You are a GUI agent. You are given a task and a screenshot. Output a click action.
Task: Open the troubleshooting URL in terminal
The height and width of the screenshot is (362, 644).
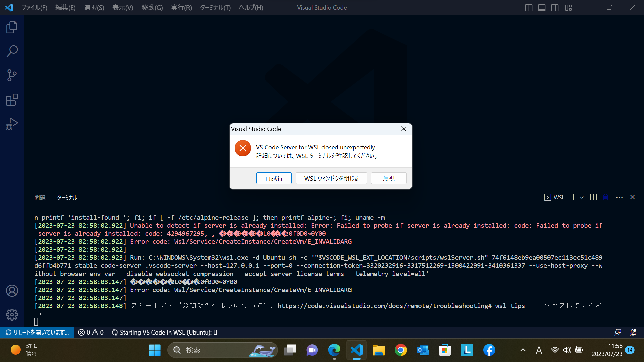point(401,306)
